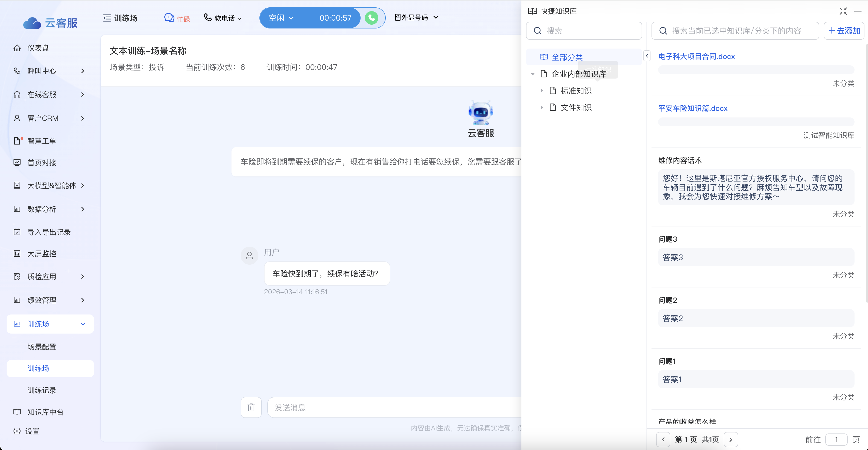Click the 忙碌 chat status icon
868x450 pixels.
[x=169, y=18]
